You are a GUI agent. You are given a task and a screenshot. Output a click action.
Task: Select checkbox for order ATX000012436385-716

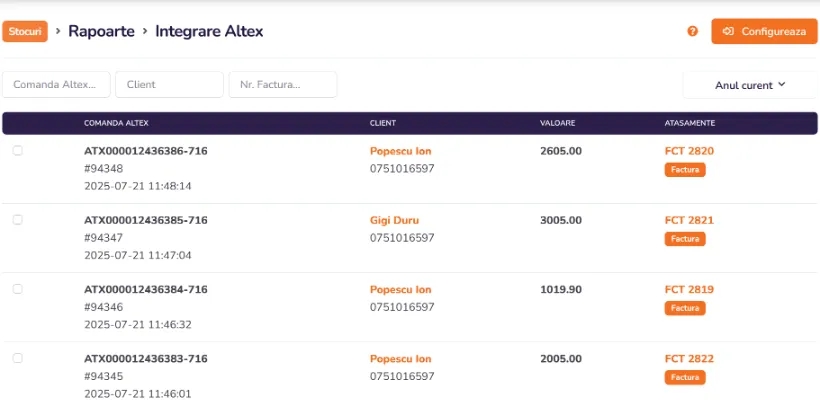17,220
